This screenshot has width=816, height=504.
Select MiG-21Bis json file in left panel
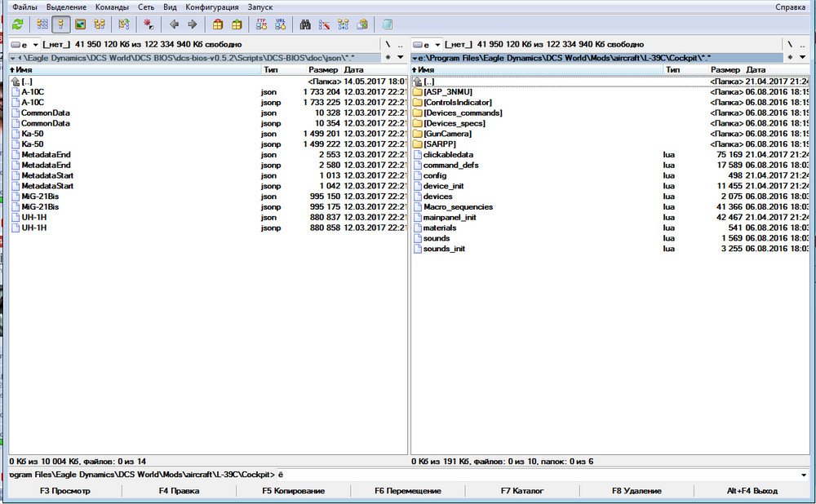point(208,197)
